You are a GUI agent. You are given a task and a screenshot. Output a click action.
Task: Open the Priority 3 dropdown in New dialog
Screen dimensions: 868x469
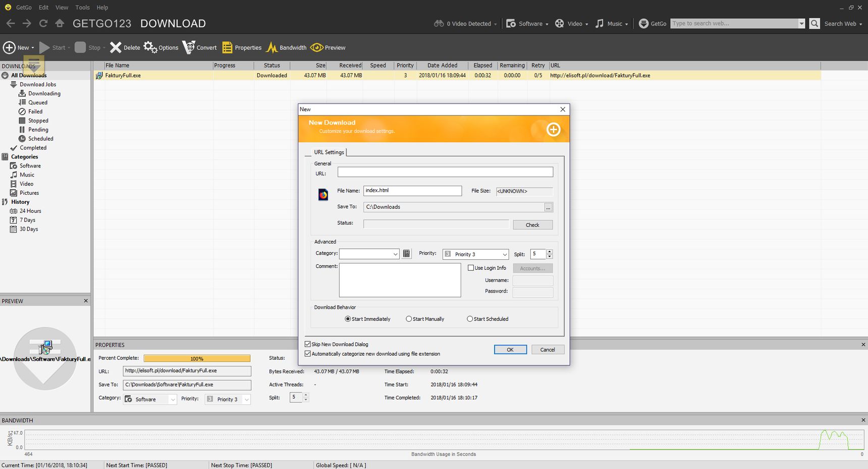click(475, 254)
